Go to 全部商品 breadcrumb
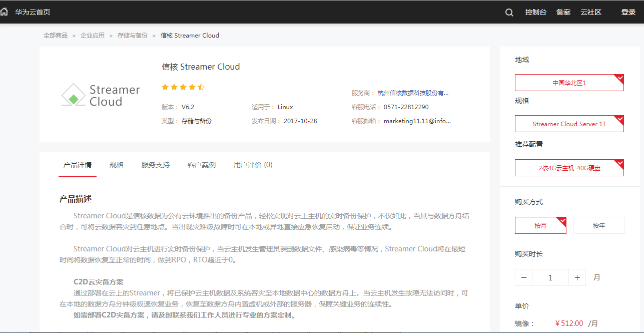 pos(56,36)
